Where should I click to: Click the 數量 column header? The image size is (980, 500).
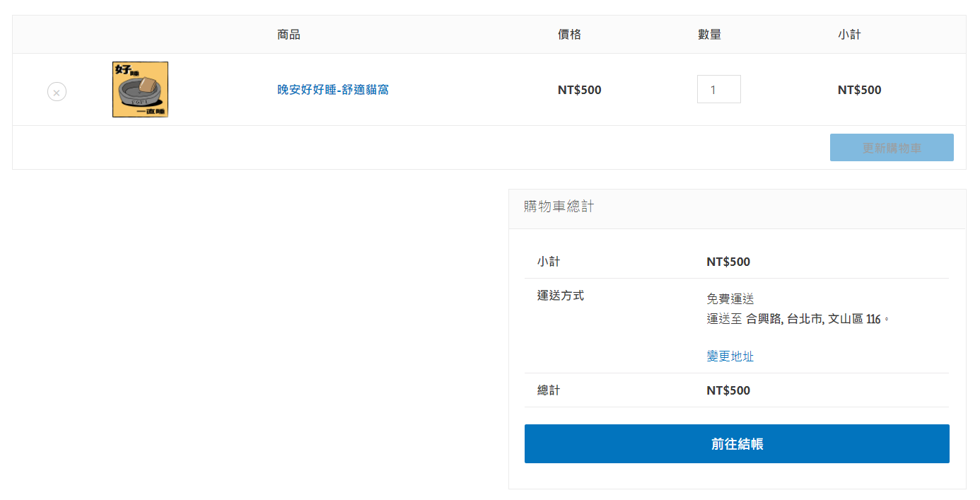pyautogui.click(x=709, y=35)
